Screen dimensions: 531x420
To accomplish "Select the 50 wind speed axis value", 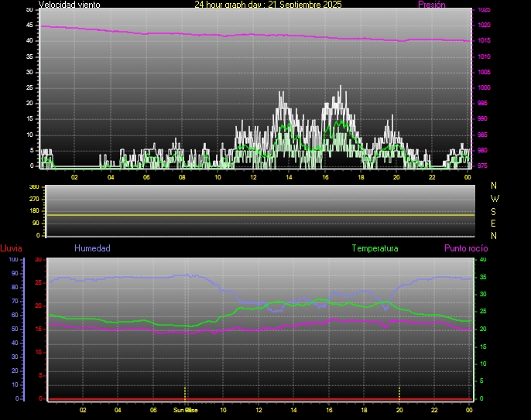I will [x=29, y=9].
